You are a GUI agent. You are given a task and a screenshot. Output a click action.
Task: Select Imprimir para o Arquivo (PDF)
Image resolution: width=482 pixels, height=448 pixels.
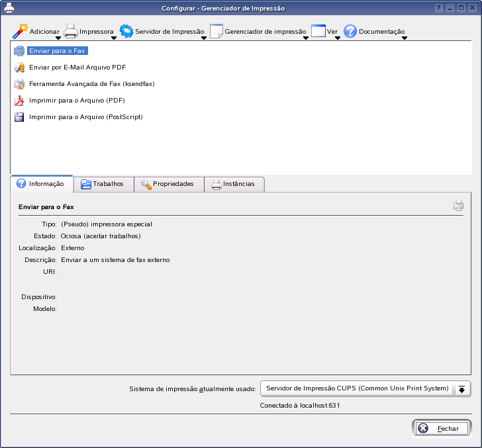click(x=77, y=101)
